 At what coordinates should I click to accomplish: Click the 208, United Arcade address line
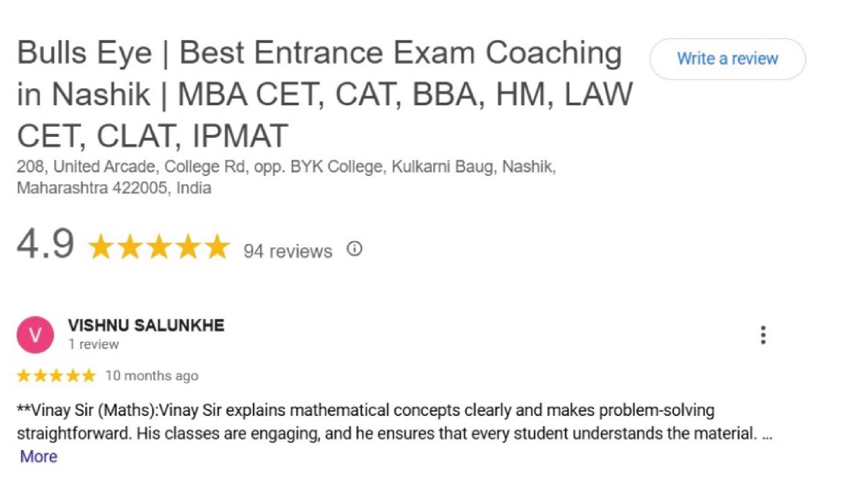[x=286, y=167]
